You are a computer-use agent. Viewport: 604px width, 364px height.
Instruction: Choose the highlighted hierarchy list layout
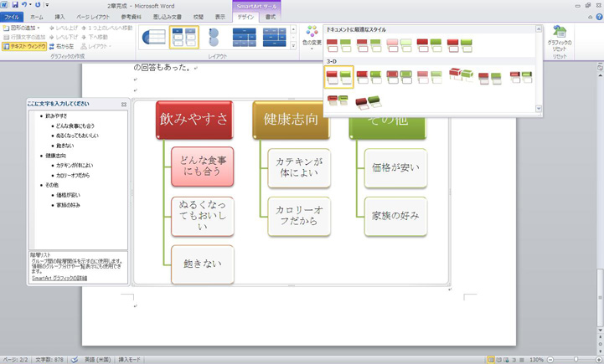click(x=184, y=38)
